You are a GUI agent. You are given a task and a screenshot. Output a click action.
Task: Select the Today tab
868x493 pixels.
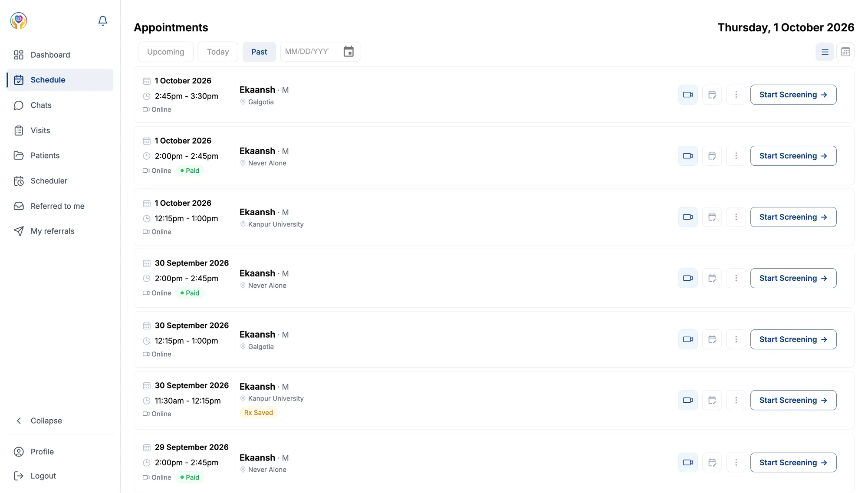coord(218,52)
